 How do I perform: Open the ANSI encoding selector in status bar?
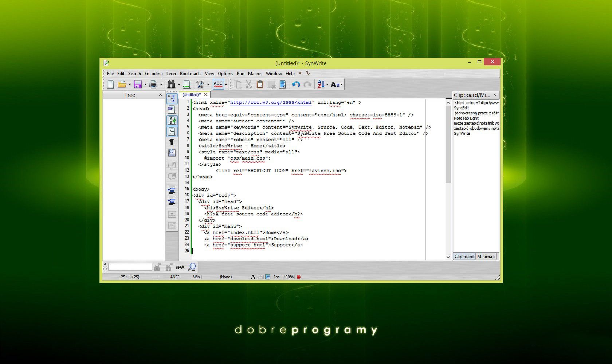[x=174, y=277]
